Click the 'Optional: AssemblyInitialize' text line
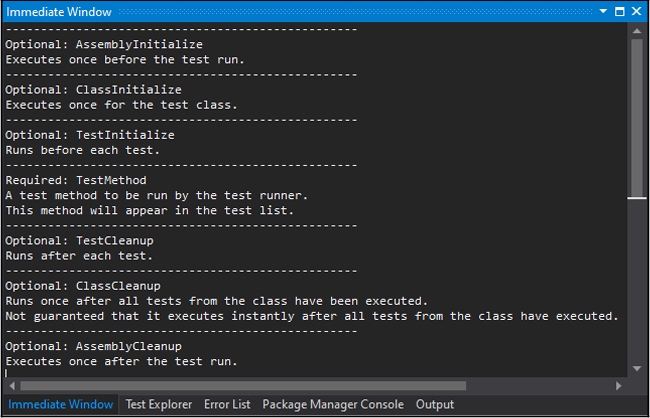Image resolution: width=650 pixels, height=418 pixels. tap(104, 45)
